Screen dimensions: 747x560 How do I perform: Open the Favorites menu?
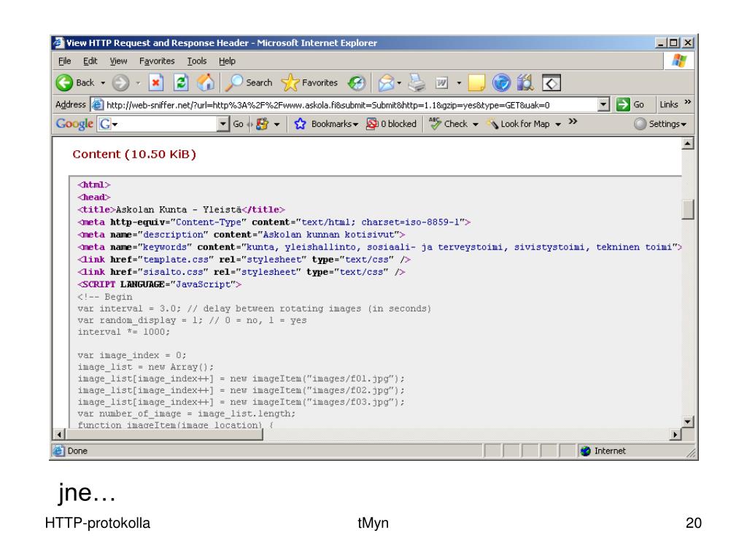point(157,61)
